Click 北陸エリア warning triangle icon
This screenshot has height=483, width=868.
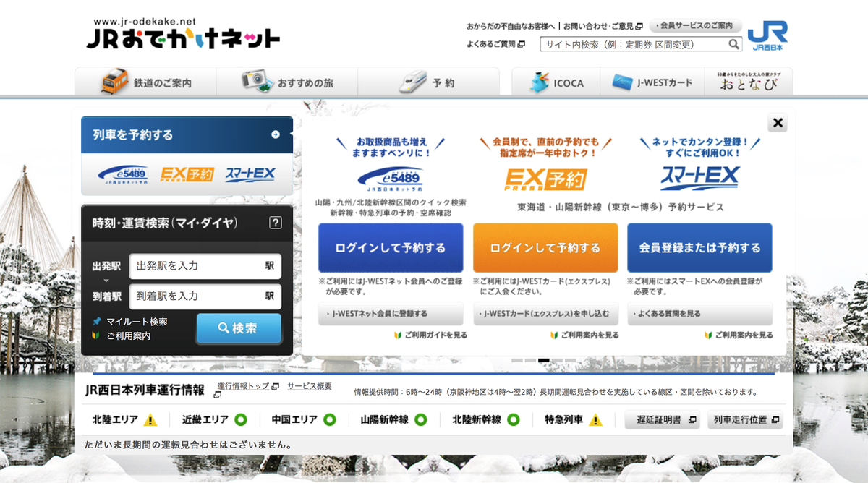[150, 419]
